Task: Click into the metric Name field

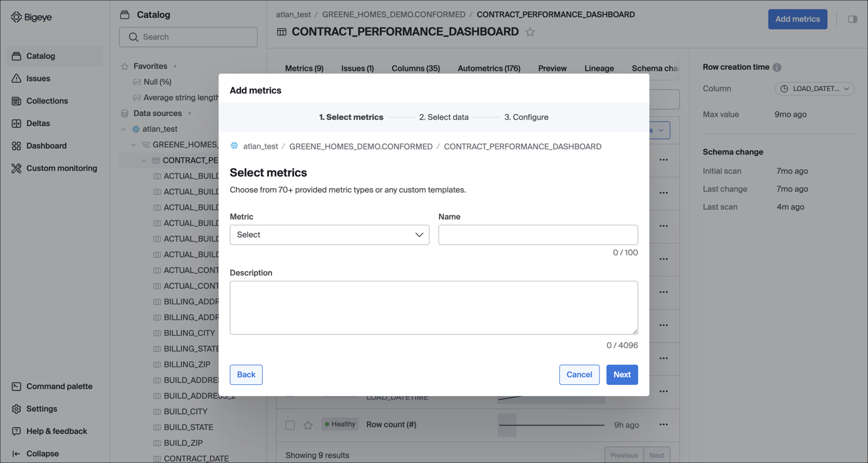Action: [538, 235]
